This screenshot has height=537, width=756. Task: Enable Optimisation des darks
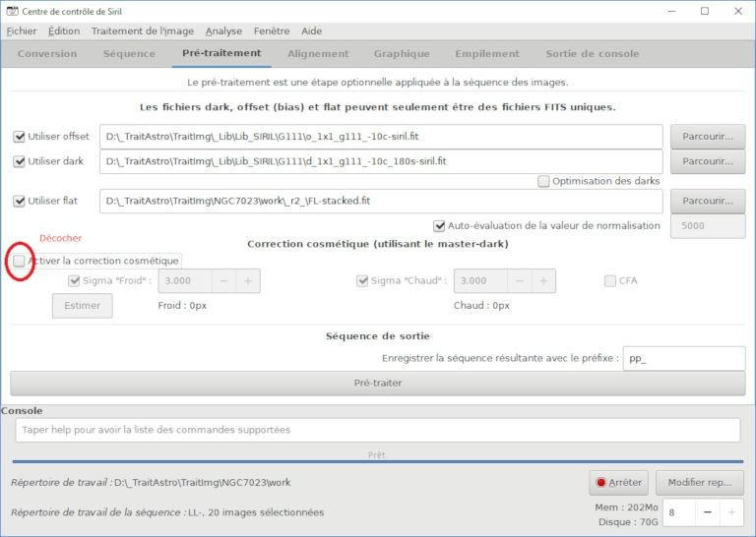[543, 182]
